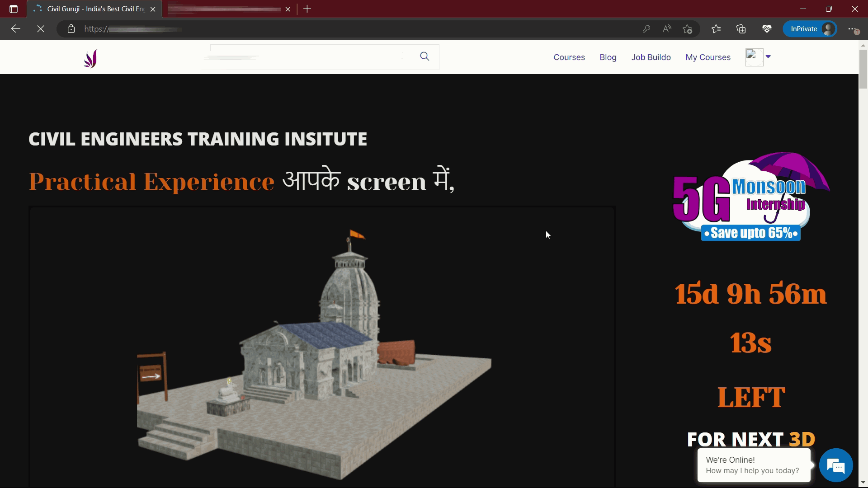Click the 5G Monsoon Internship banner
868x488 pixels.
(x=751, y=197)
